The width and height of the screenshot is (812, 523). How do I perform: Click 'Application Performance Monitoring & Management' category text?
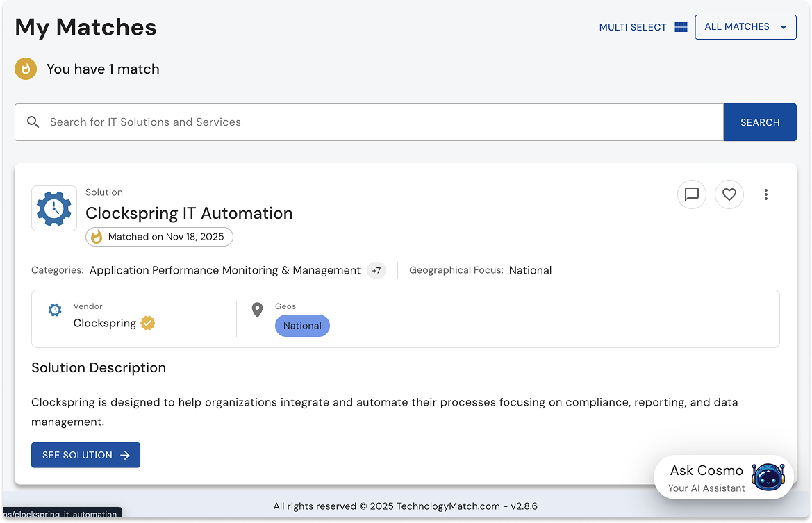[225, 270]
